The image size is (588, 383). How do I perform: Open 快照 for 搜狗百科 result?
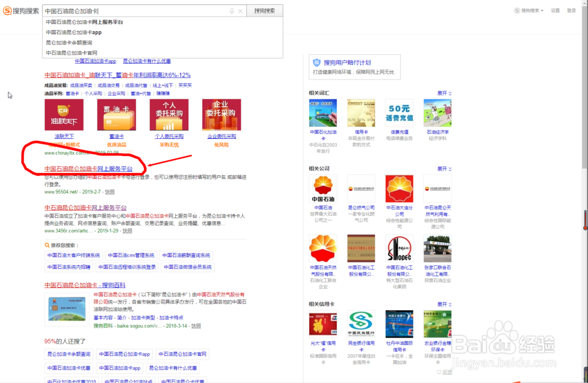(196, 325)
